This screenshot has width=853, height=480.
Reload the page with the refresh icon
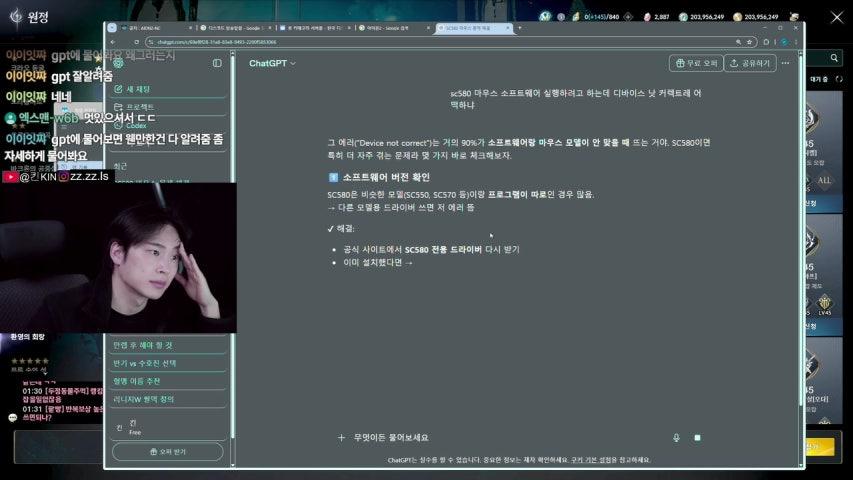[137, 42]
